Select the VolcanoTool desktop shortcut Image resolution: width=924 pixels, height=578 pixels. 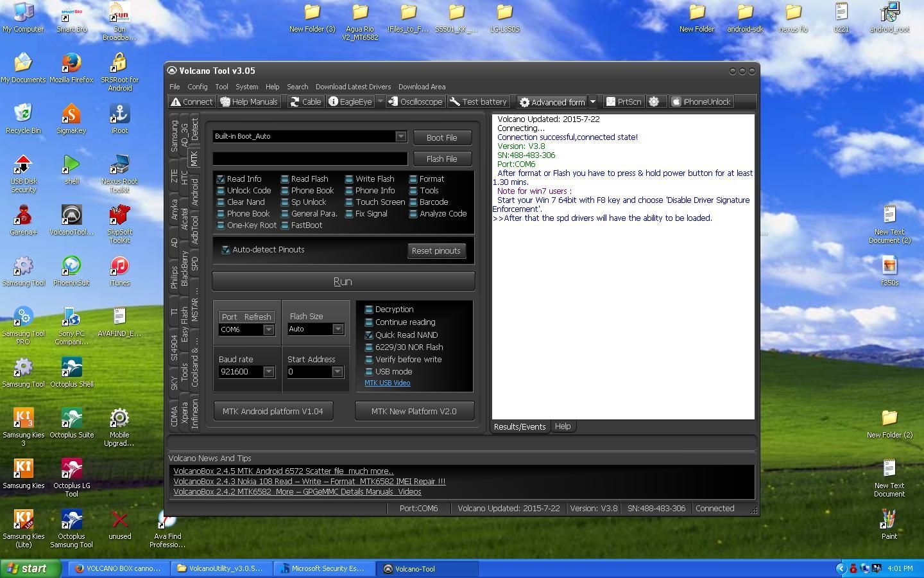(71, 220)
